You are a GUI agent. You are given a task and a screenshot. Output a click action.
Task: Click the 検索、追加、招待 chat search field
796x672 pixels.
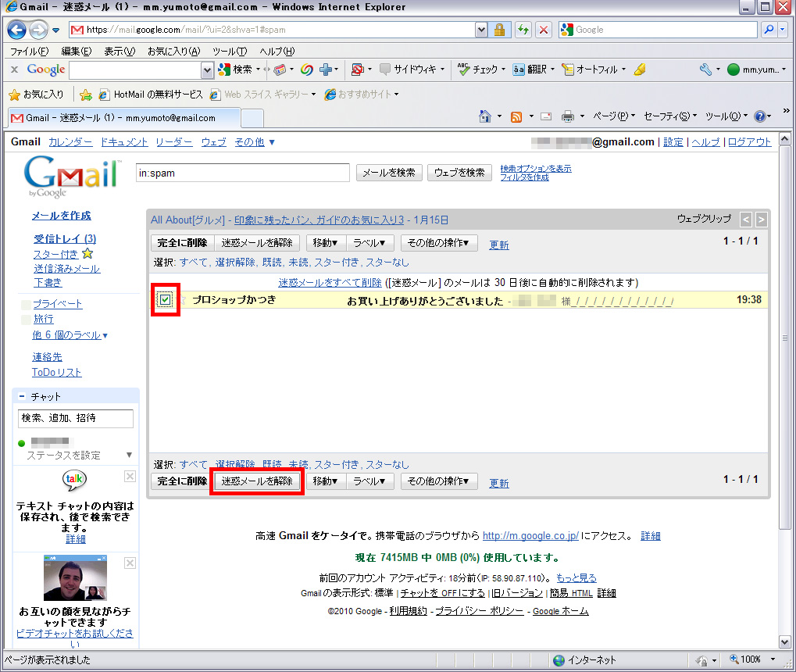click(x=76, y=418)
